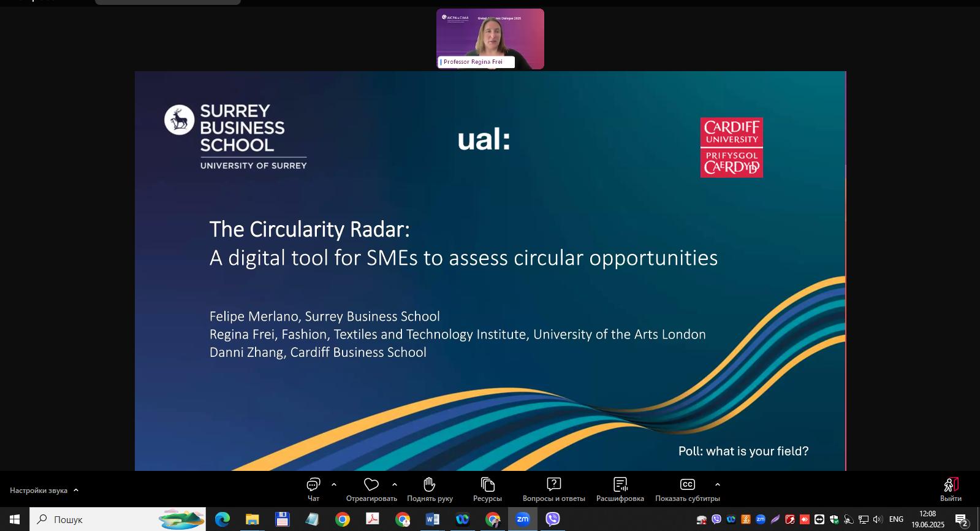Click the "ual:" logo on slide
This screenshot has width=980, height=531.
(484, 139)
